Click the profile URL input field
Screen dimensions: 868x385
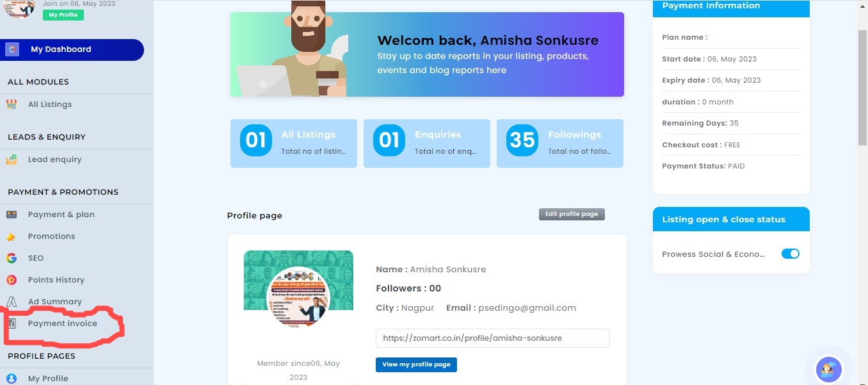492,338
